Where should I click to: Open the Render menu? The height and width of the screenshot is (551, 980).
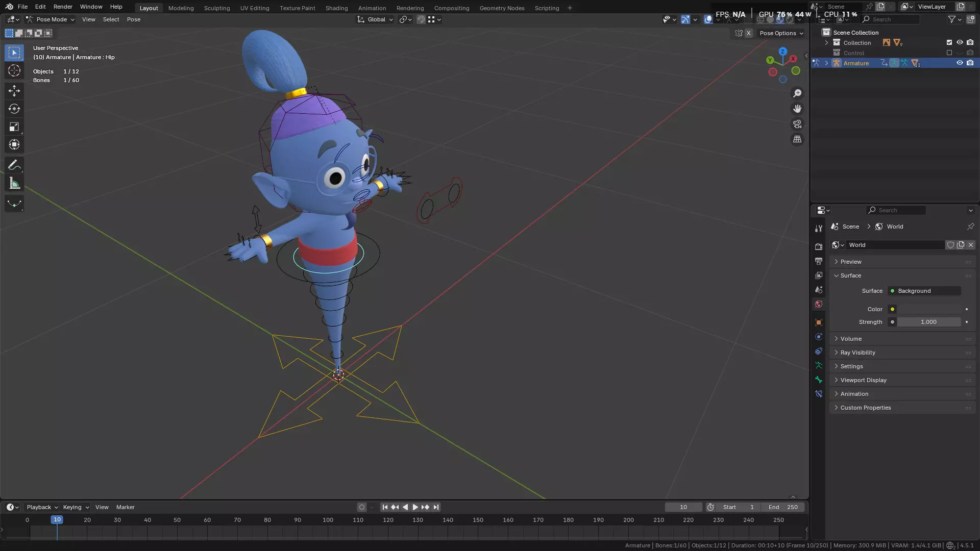[x=63, y=7]
